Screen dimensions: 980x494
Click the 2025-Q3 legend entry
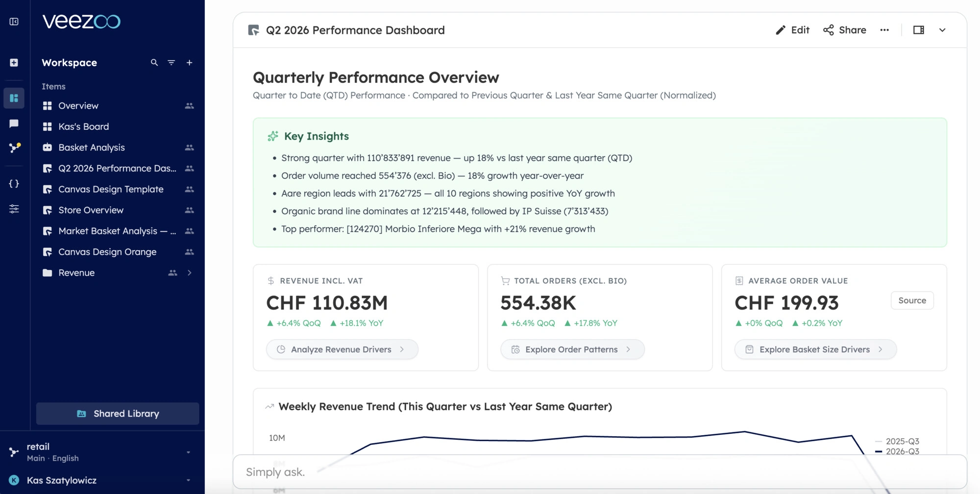pos(897,441)
